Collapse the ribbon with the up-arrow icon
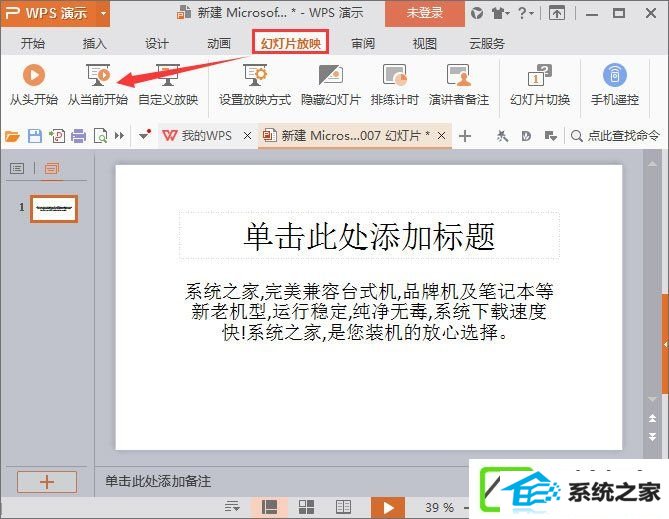669x519 pixels. coord(556,14)
